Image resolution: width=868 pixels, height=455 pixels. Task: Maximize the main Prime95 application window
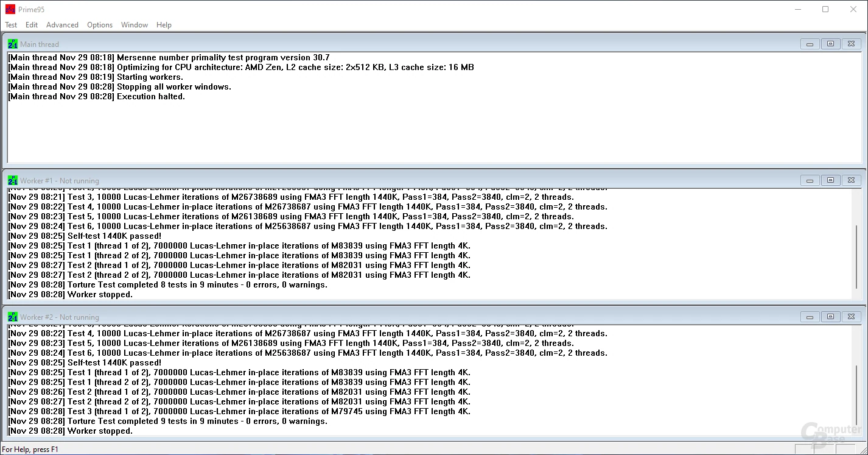pyautogui.click(x=825, y=9)
